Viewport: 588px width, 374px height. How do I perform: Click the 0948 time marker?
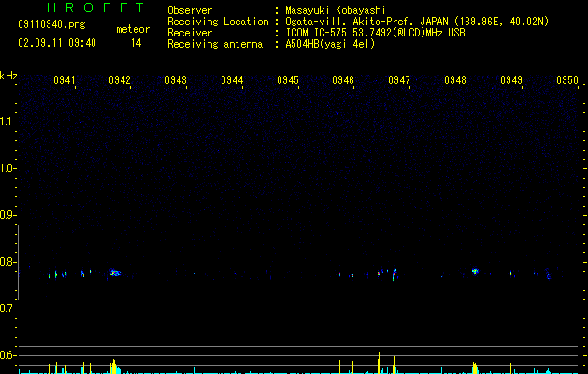pos(455,80)
